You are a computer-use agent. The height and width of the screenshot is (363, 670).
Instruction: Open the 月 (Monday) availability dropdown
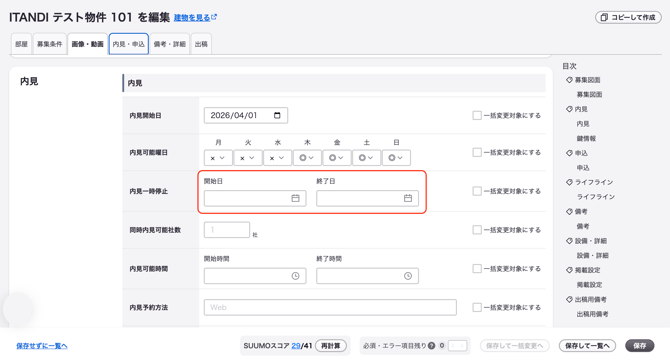click(x=218, y=158)
